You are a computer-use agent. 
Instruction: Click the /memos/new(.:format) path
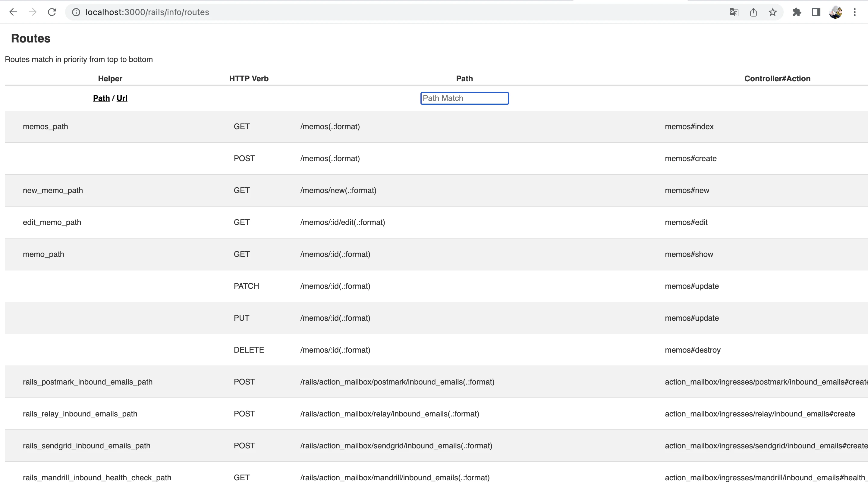coord(338,190)
